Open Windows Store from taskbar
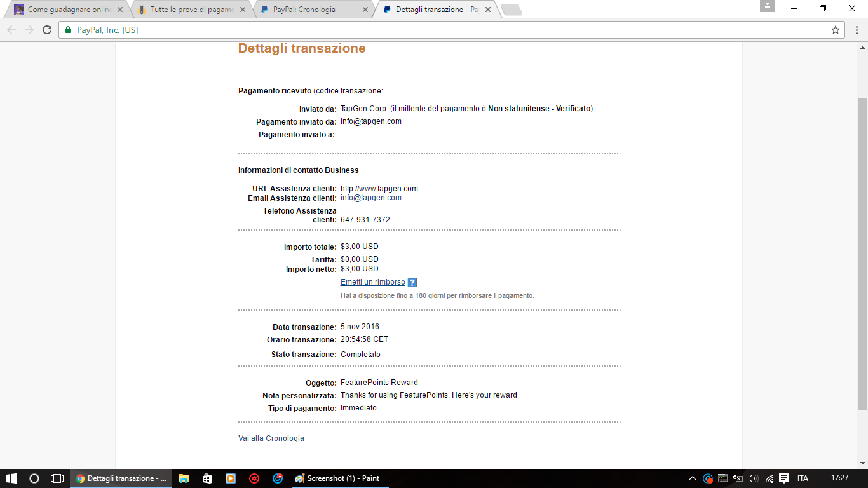The height and width of the screenshot is (488, 868). coord(207,478)
